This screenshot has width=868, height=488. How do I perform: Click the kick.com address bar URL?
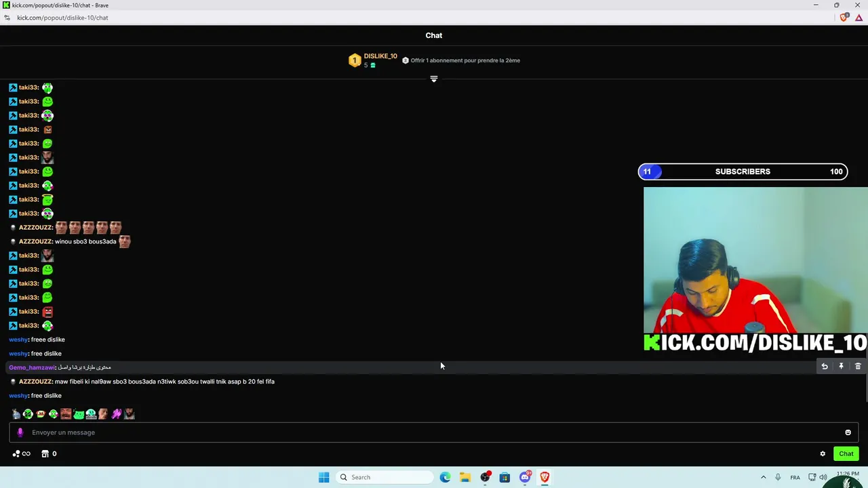[x=62, y=18]
